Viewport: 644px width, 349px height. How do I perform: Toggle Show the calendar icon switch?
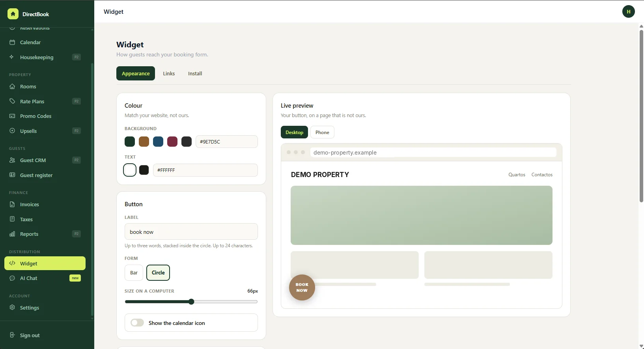[137, 323]
